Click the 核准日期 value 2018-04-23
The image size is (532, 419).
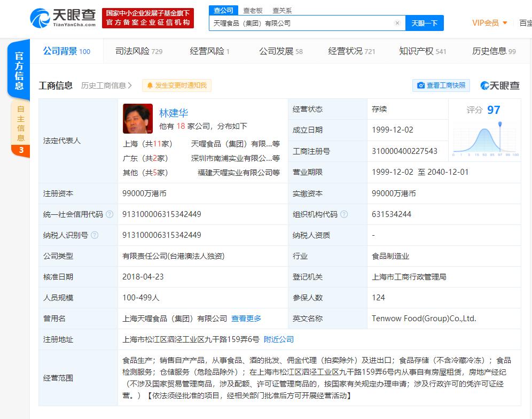(x=143, y=277)
